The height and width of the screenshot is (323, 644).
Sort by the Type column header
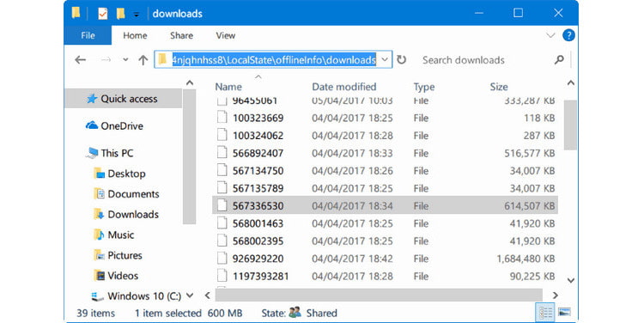424,87
